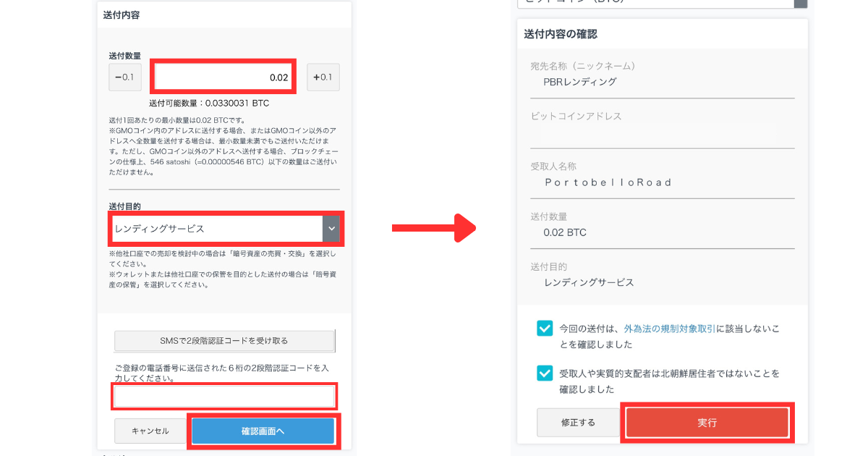The height and width of the screenshot is (456, 868).
Task: Click SMSで2段階認証コードを受け取る button
Action: tap(225, 341)
